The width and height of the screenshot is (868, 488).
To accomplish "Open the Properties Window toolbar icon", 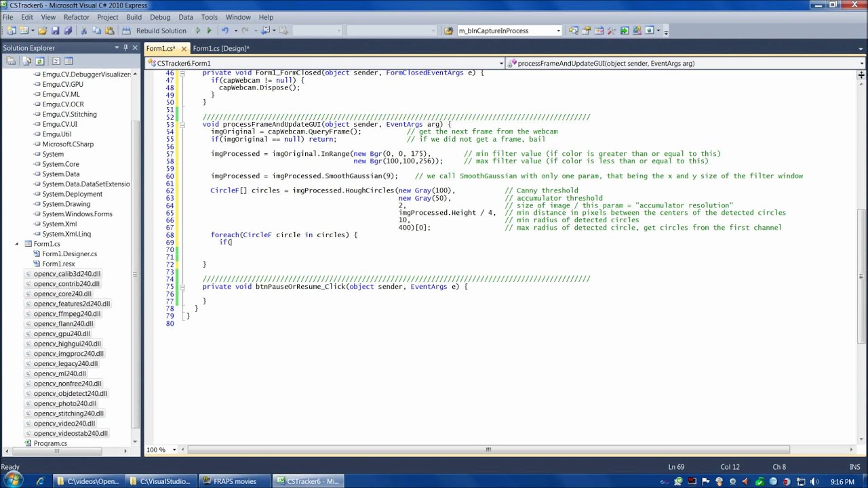I will coord(587,30).
